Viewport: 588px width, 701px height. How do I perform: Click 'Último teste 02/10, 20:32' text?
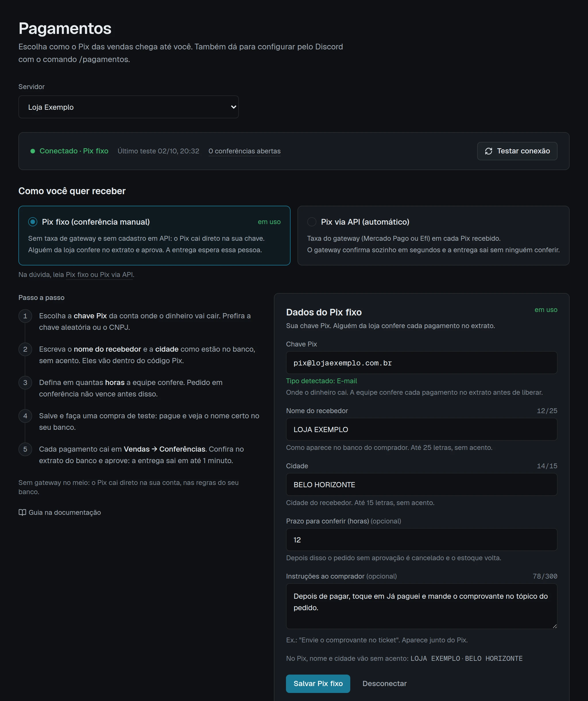pos(158,151)
